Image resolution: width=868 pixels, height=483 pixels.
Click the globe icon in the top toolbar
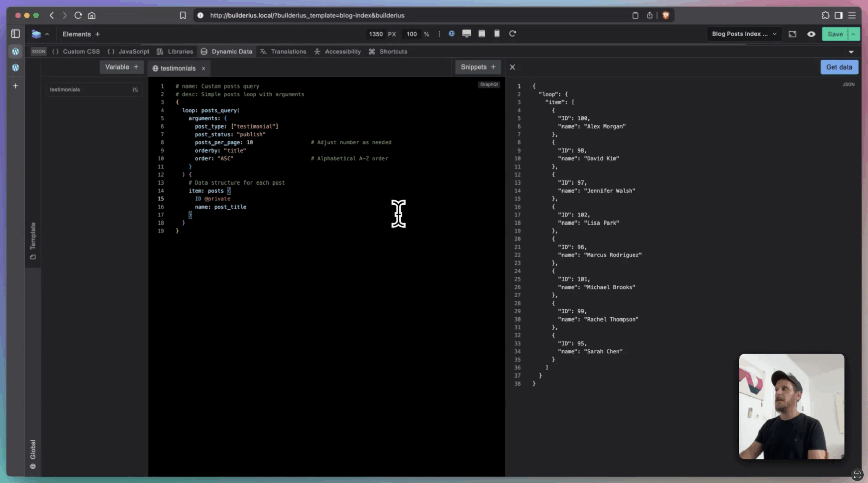[451, 34]
